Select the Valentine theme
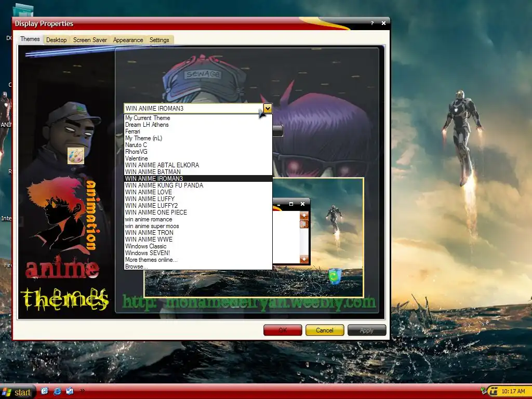This screenshot has height=399, width=532. click(198, 158)
